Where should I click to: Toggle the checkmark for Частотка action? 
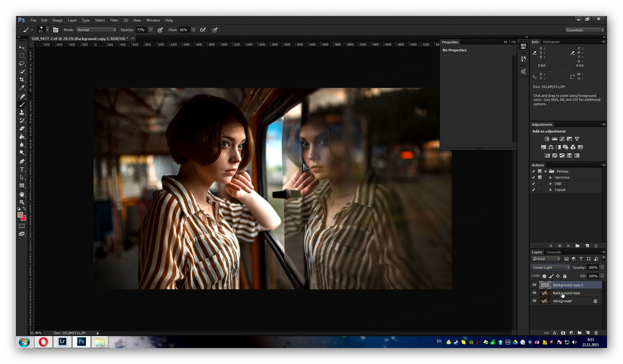(x=533, y=177)
